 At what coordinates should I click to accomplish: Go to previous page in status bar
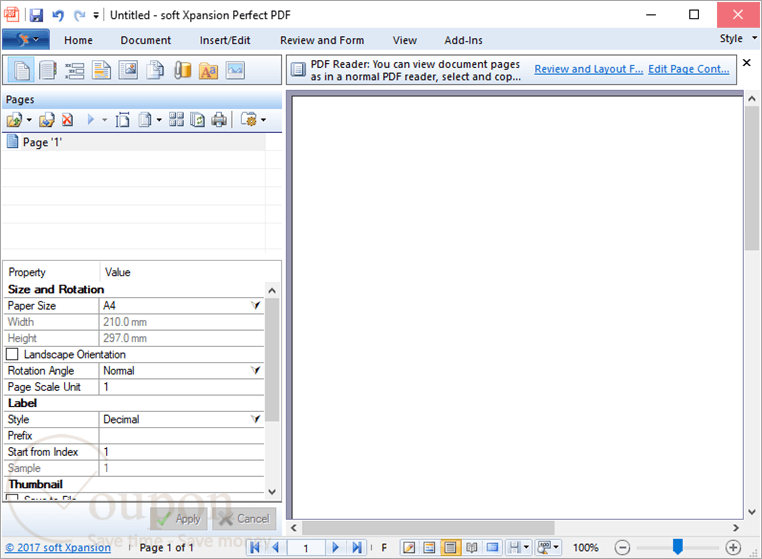coord(276,548)
